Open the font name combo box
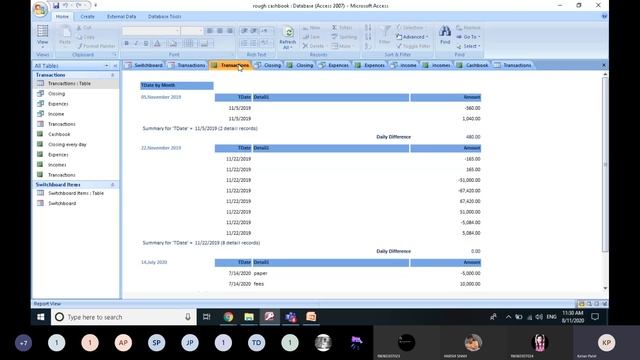Image resolution: width=640 pixels, height=360 pixels. click(151, 31)
